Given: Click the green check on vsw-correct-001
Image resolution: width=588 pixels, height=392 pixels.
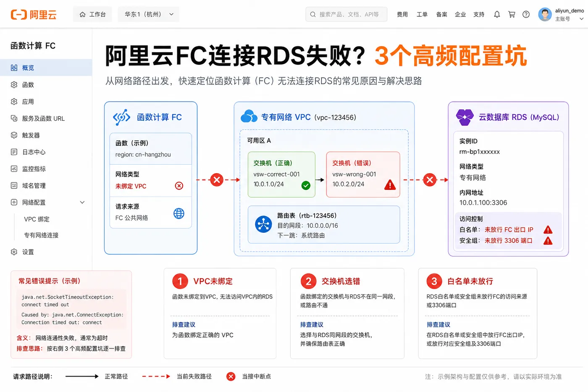Looking at the screenshot, I should 306,185.
